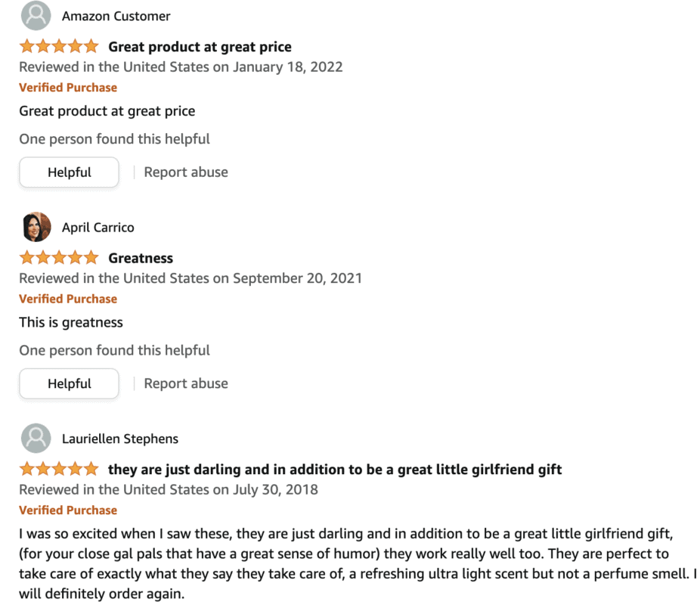Open the "Greatness" review title
Screen dimensions: 700x605
click(x=141, y=258)
